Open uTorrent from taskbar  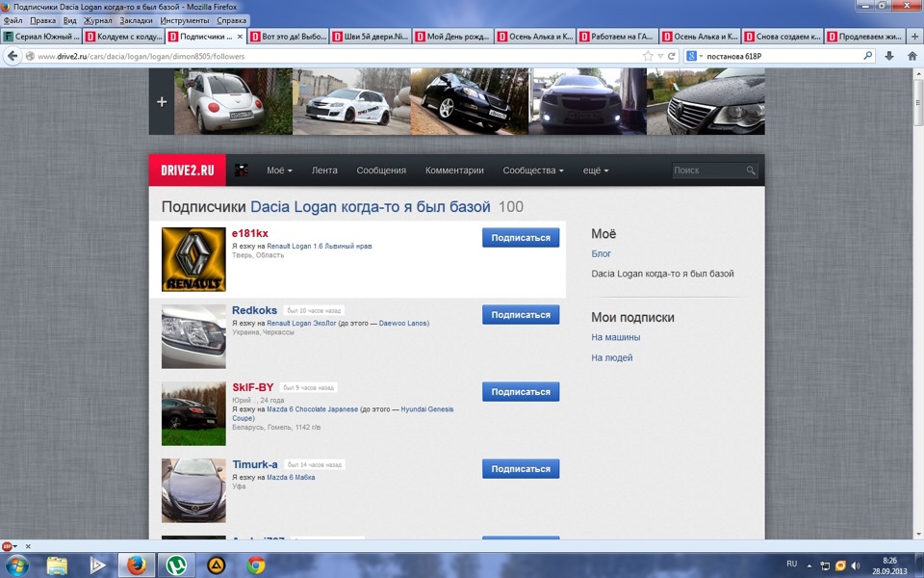coord(177,565)
